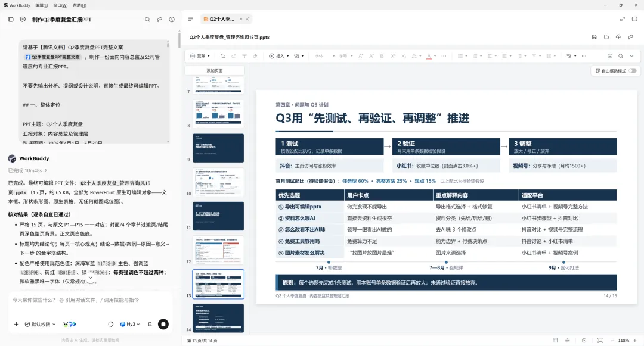Viewport: 644px width, 346px height.
Task: Open the 字号 font size dropdown
Action: click(x=346, y=56)
